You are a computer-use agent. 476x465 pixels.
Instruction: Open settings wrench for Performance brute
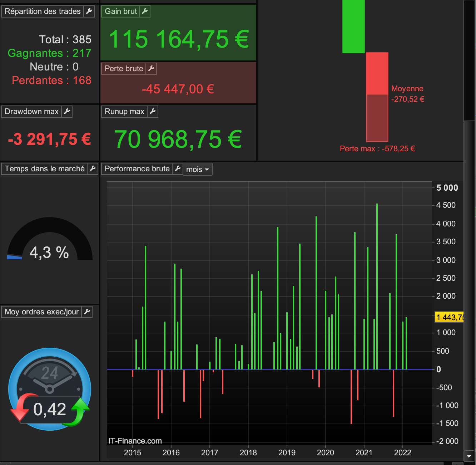(178, 169)
